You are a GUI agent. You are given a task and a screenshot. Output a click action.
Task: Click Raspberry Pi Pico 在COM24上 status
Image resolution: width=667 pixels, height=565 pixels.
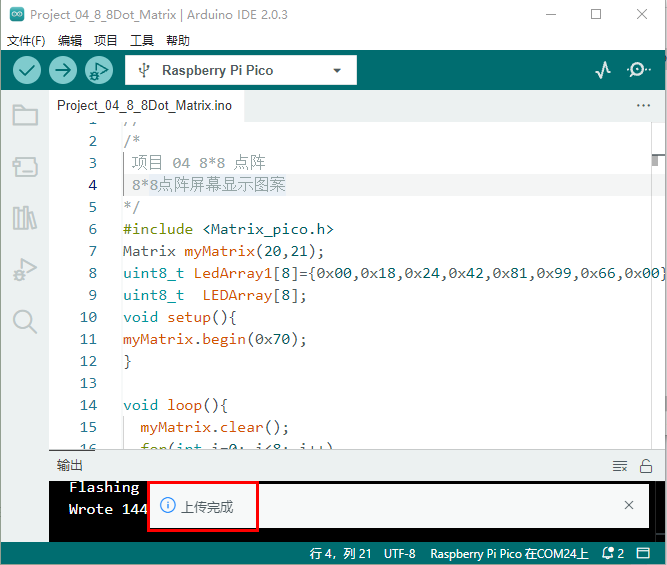tap(509, 554)
